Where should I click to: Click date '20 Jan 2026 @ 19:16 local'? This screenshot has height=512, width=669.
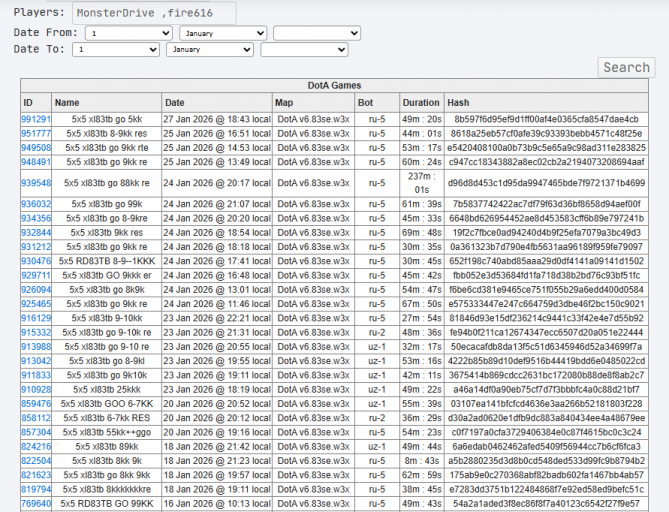(217, 432)
